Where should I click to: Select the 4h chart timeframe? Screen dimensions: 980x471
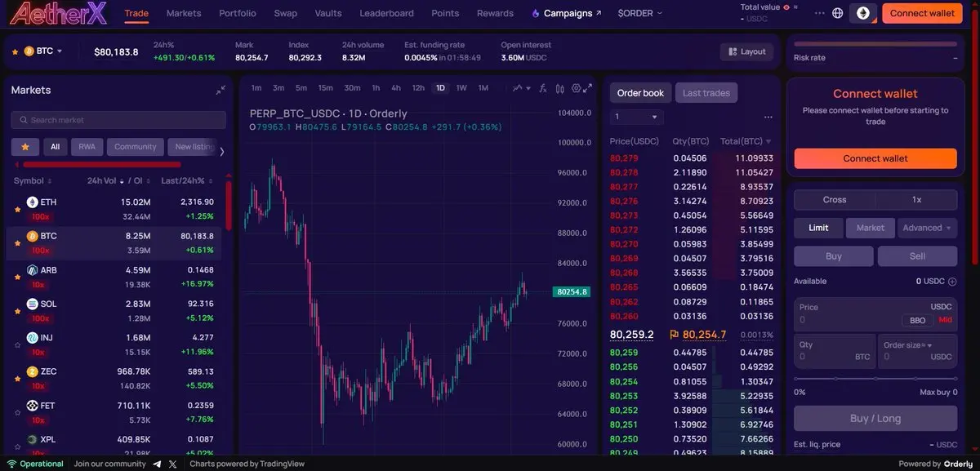click(x=395, y=88)
